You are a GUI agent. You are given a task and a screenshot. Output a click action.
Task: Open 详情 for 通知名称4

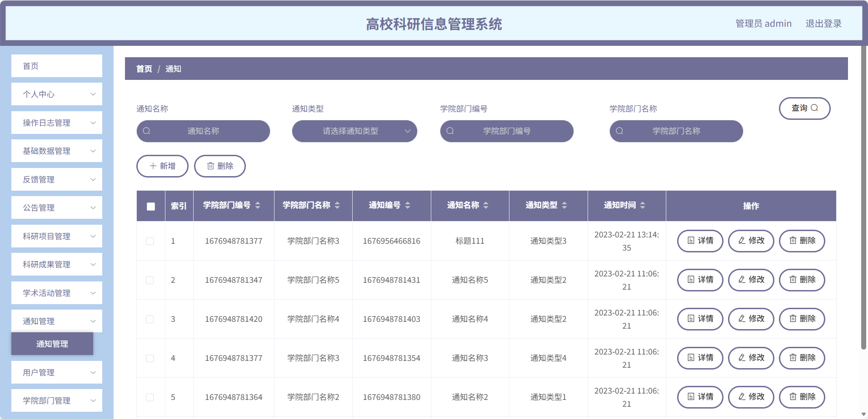[x=700, y=319]
